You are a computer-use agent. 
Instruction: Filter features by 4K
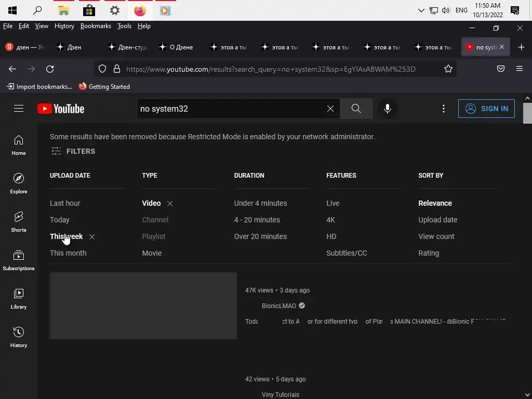point(331,220)
